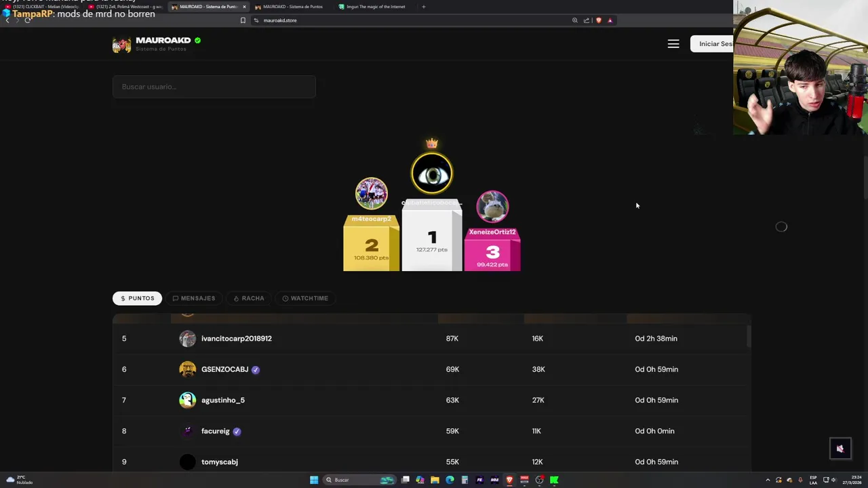Viewport: 868px width, 488px height.
Task: Switch to the Imgur tab
Action: (x=376, y=7)
